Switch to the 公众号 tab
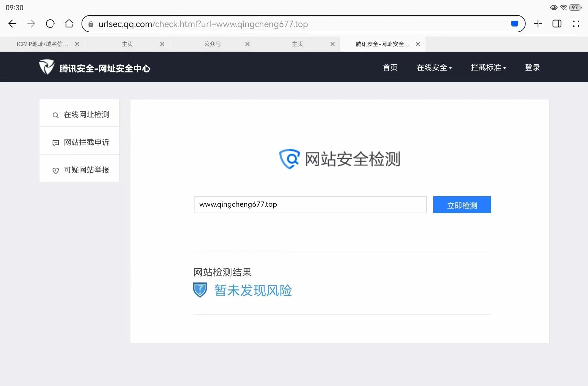Viewport: 588px width, 386px height. pos(212,44)
